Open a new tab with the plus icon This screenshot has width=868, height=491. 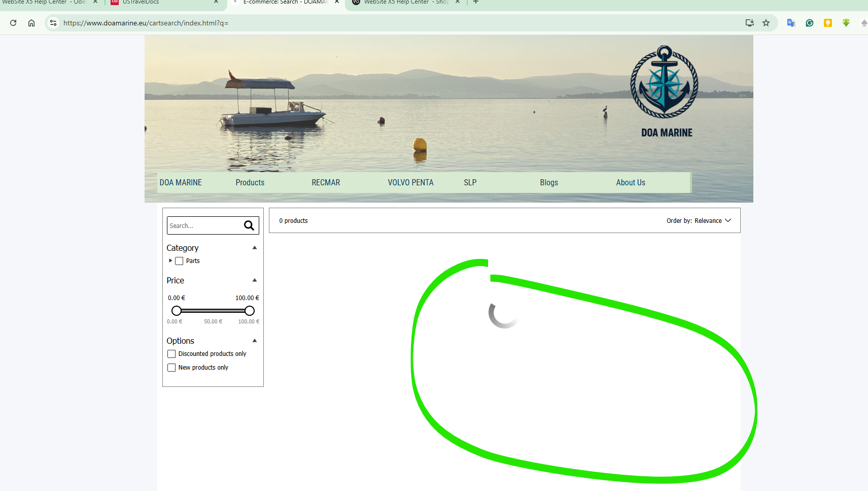click(476, 2)
